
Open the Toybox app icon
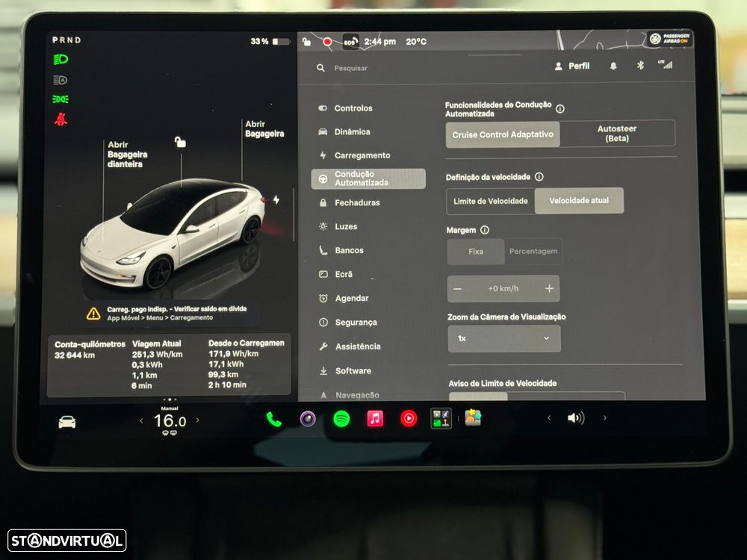coord(473,417)
